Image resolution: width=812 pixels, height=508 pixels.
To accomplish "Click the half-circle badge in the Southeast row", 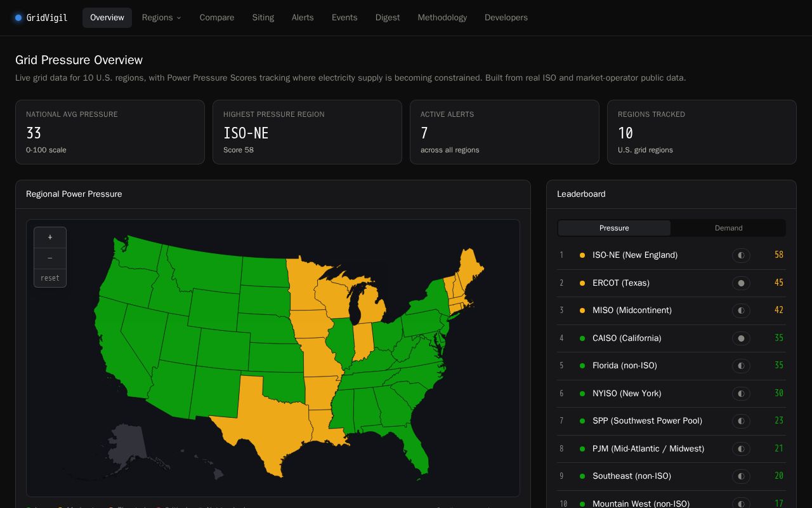I will (x=741, y=476).
